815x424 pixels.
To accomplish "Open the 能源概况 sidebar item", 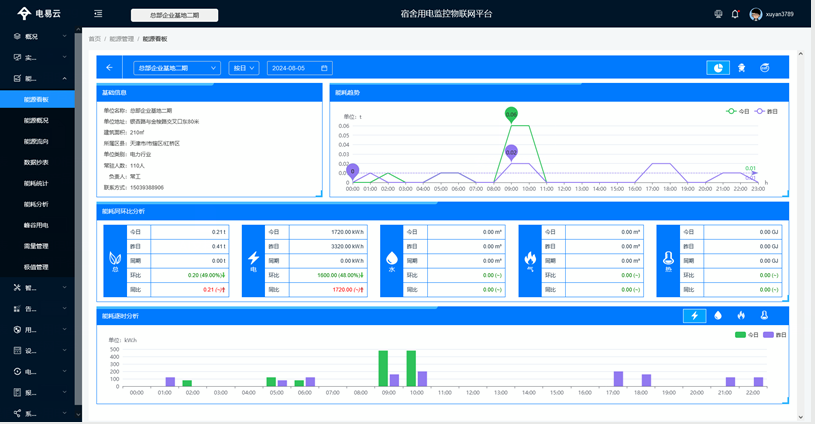I will pos(37,120).
